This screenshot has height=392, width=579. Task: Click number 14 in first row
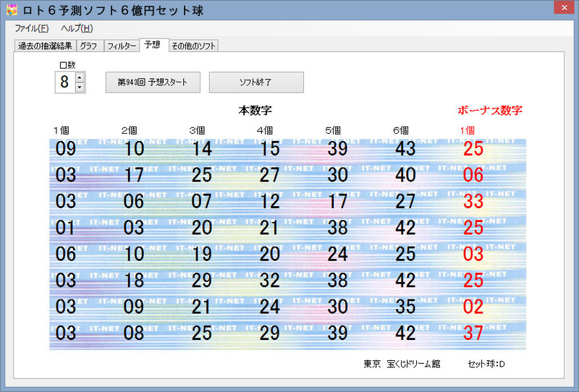(x=202, y=149)
